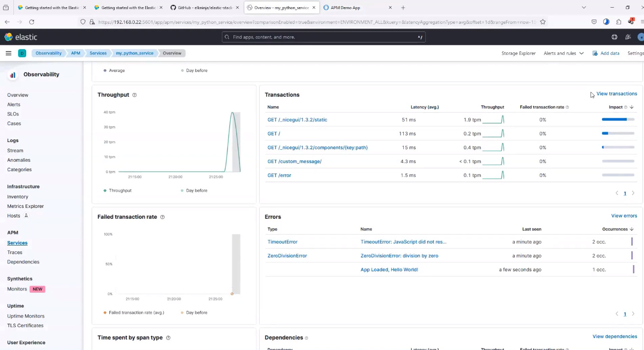Open TLS Certificates in sidebar
Image resolution: width=644 pixels, height=350 pixels.
[25, 325]
